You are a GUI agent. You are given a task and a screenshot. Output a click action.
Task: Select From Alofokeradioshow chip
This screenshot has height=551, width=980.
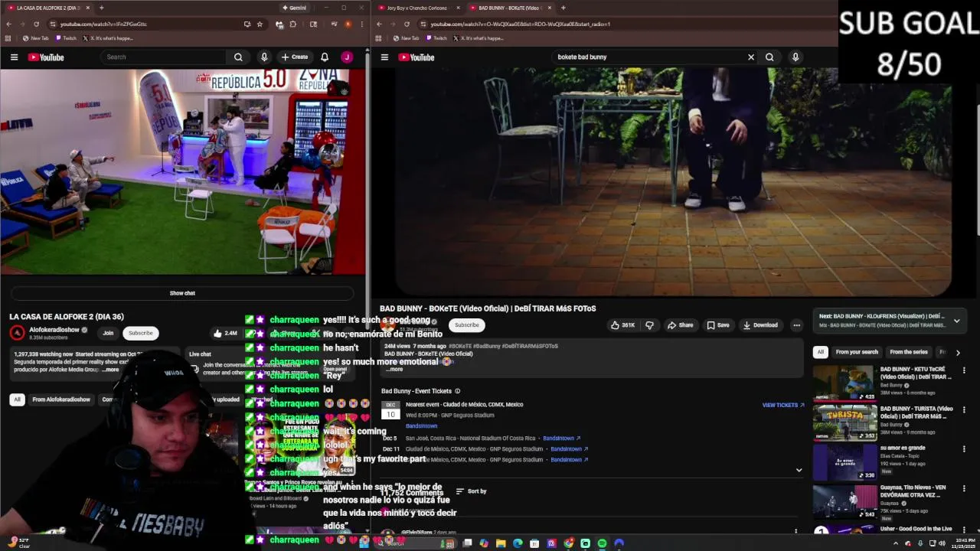coord(61,399)
